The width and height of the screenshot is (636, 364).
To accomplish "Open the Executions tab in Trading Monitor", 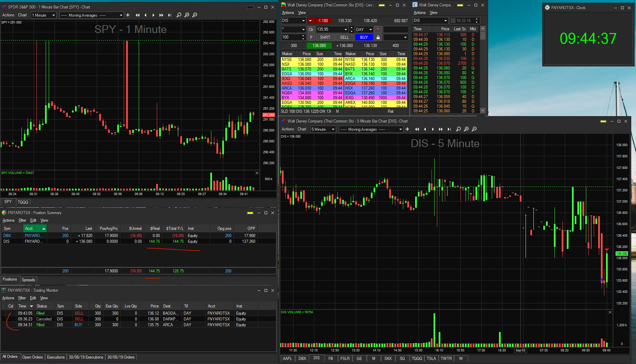I will click(56, 357).
